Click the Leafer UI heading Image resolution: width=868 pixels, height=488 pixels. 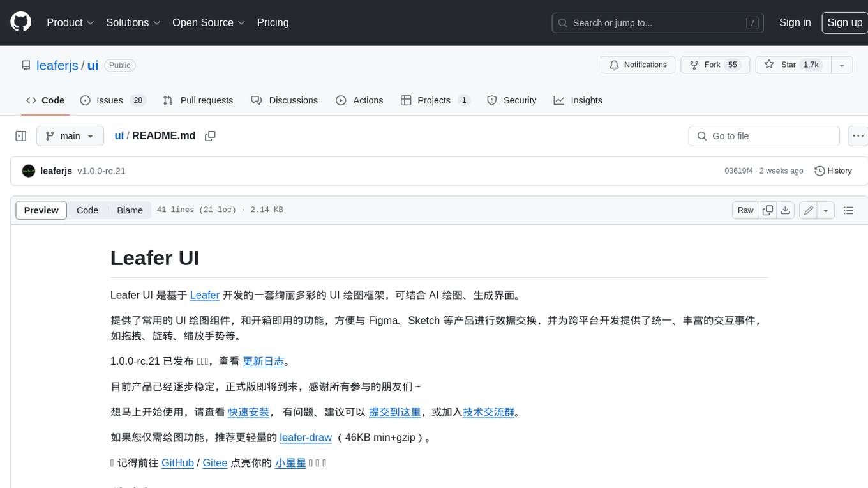[x=154, y=258]
